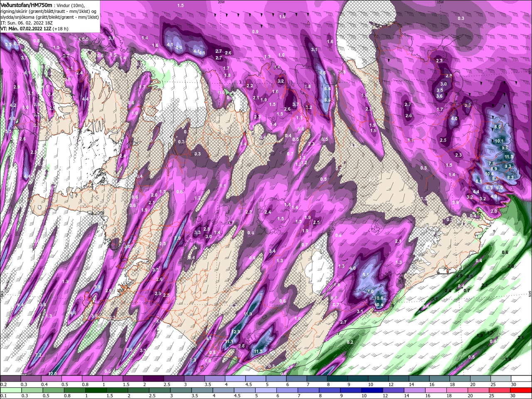The image size is (532, 399).
Task: Click the '10.8' precipitation value on the map
Action: (379, 298)
